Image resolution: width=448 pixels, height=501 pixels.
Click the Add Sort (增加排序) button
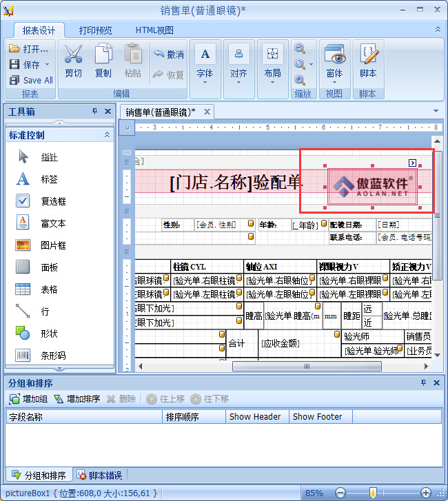[77, 399]
